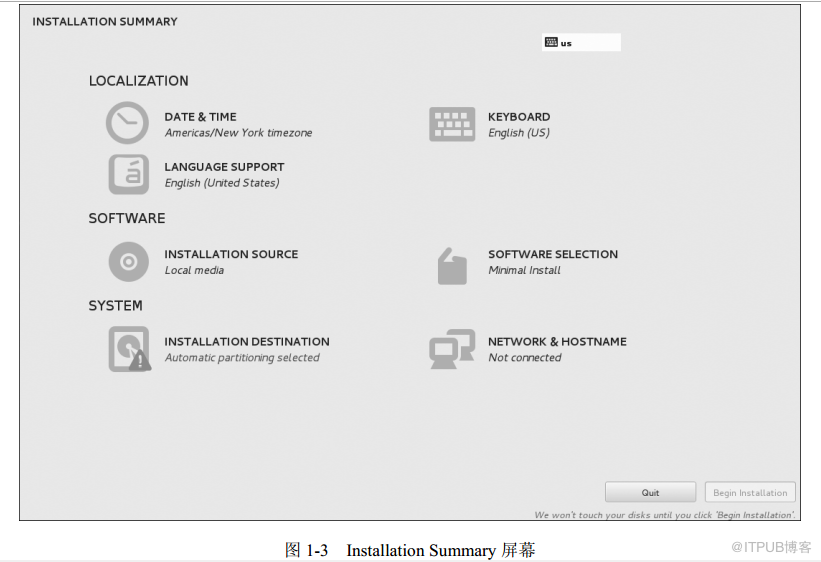Click the Language Support icon
This screenshot has width=821, height=562.
pos(128,174)
